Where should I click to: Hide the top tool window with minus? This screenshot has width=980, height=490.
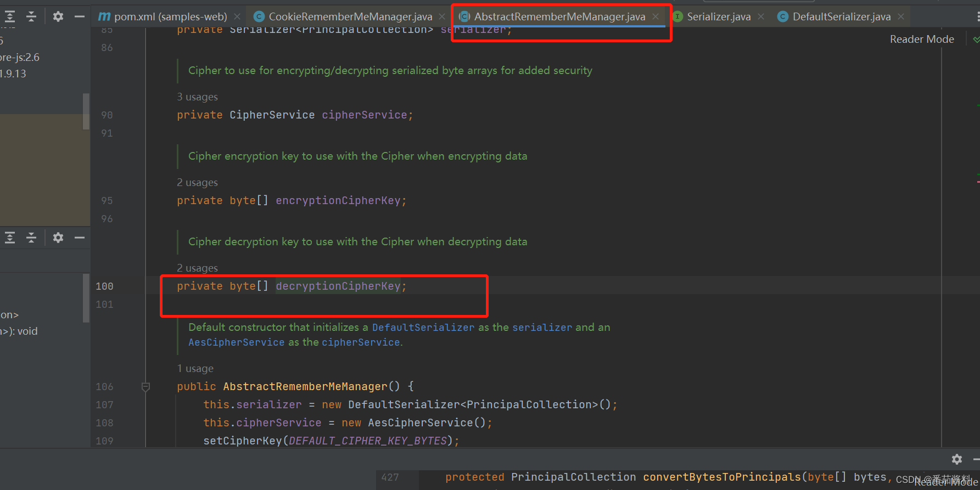pyautogui.click(x=80, y=16)
